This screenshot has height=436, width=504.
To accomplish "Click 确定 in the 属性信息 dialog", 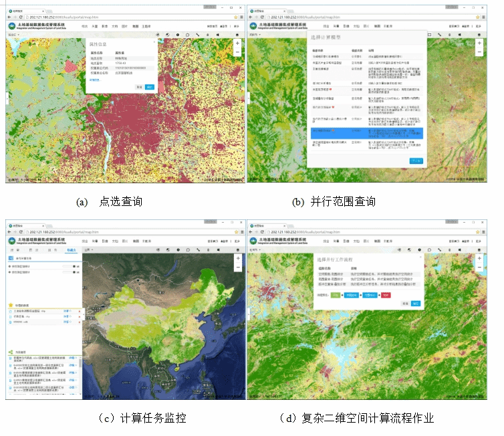I will point(150,87).
